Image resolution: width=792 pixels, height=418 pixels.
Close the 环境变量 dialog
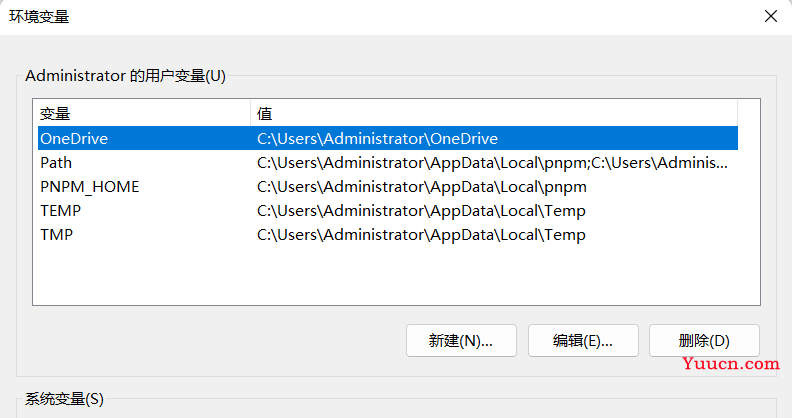pos(770,16)
